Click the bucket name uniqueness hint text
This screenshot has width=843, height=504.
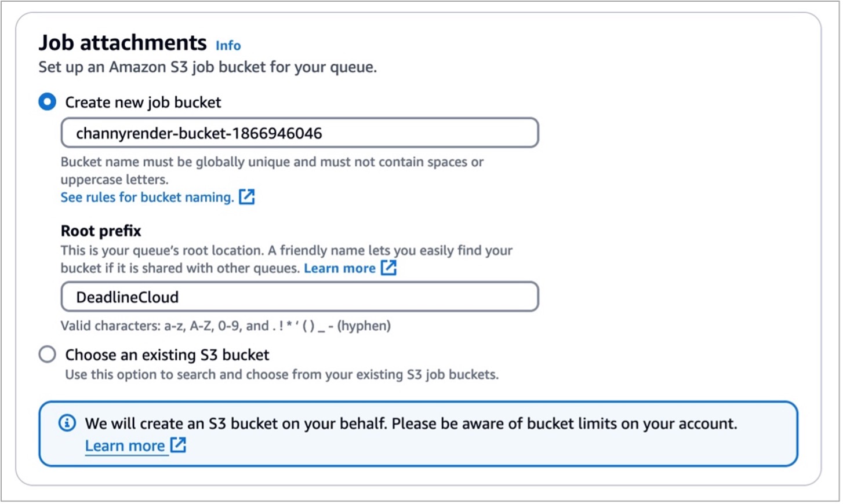272,170
